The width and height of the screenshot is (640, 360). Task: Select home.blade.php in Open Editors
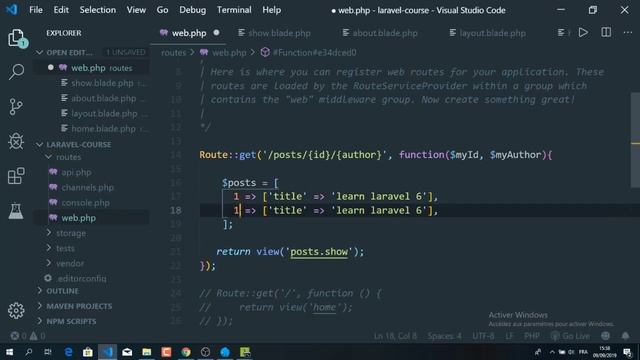103,129
